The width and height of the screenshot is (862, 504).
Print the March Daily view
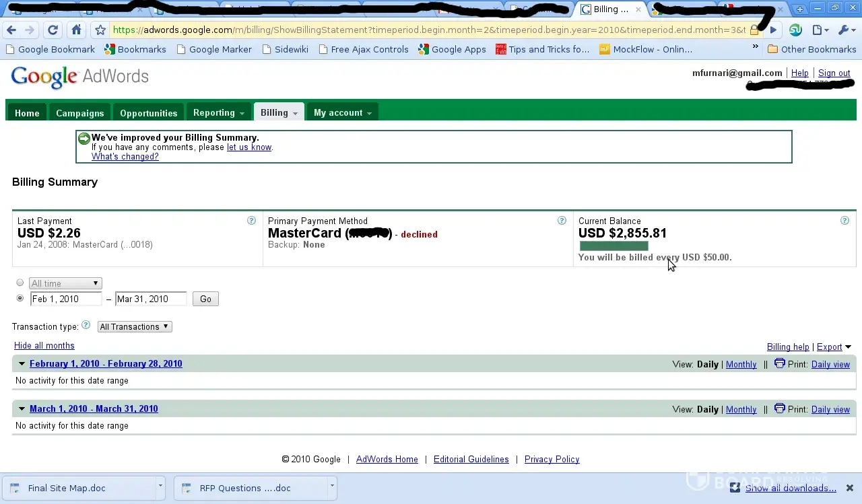point(830,409)
